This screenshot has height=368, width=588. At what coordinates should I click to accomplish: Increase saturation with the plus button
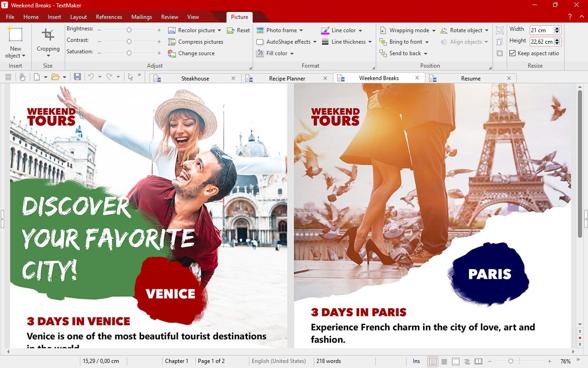click(159, 53)
